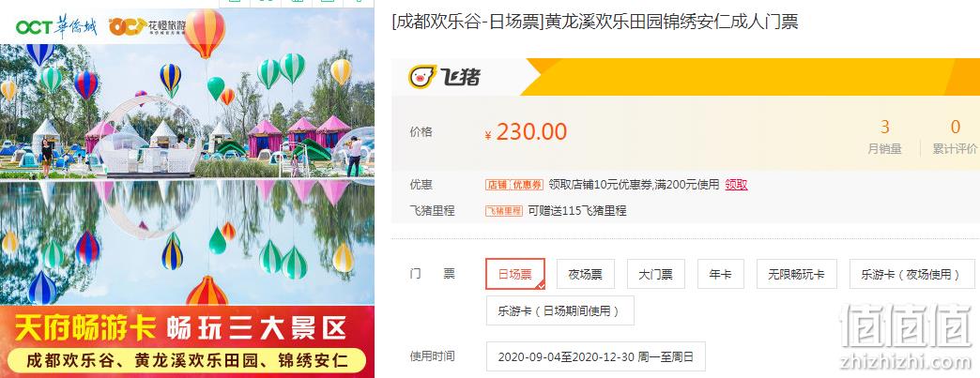Select the 2020-09-04至2020-12-30 usage period
980x378 pixels.
coord(596,356)
